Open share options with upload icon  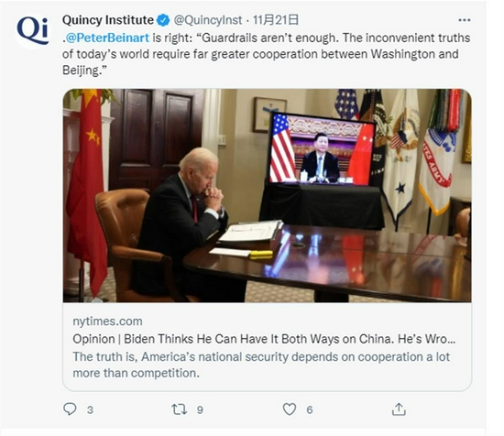coord(399,409)
